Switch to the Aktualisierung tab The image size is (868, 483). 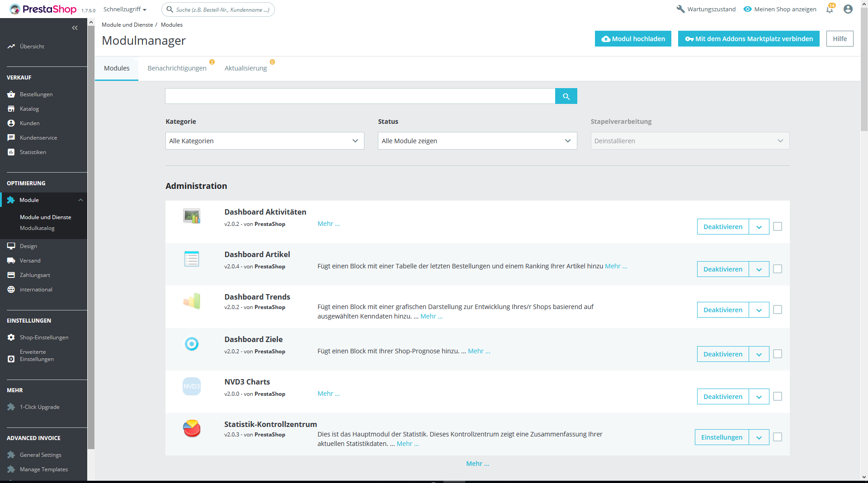coord(245,68)
